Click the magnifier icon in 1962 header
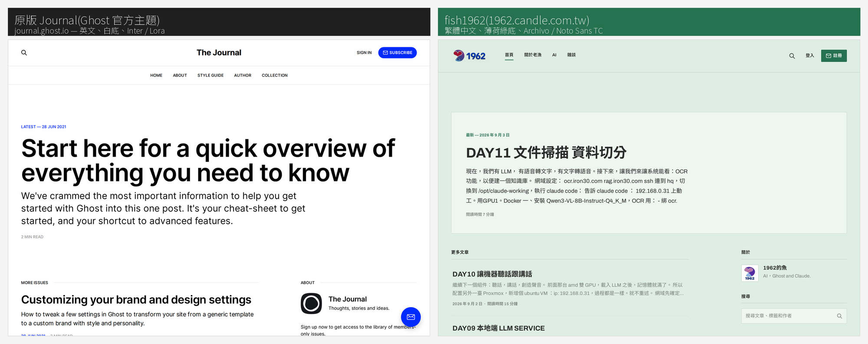Image resolution: width=868 pixels, height=344 pixels. [792, 56]
